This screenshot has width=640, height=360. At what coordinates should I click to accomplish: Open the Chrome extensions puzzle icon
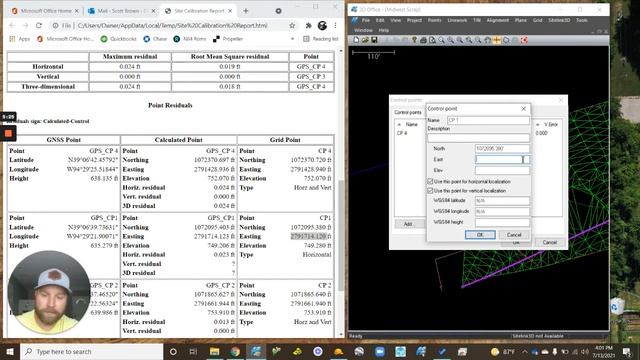point(308,25)
